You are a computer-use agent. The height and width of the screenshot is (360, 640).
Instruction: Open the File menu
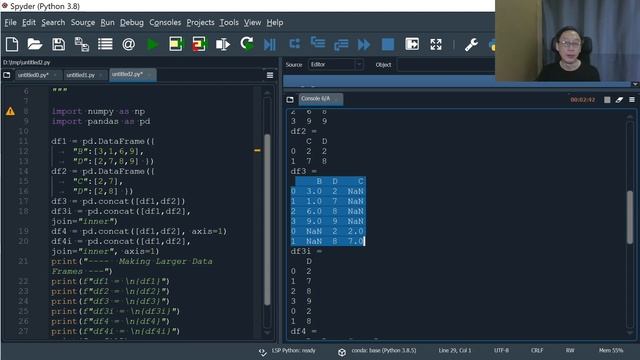click(x=10, y=22)
